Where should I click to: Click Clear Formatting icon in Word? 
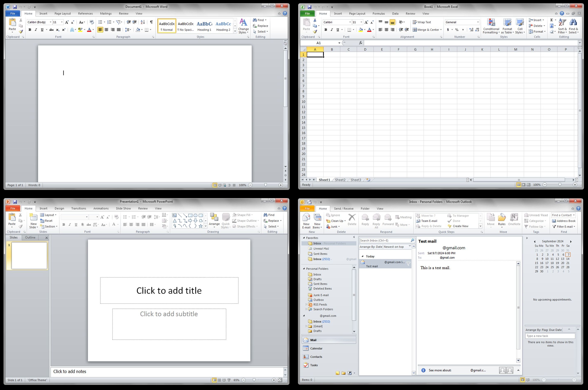[91, 22]
